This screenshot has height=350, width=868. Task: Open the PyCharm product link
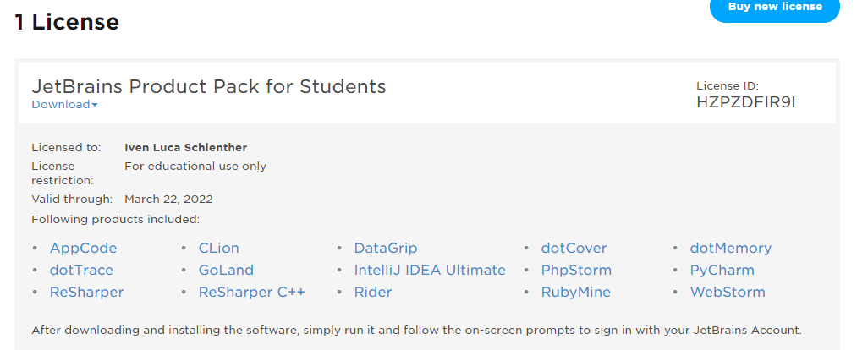click(x=722, y=271)
